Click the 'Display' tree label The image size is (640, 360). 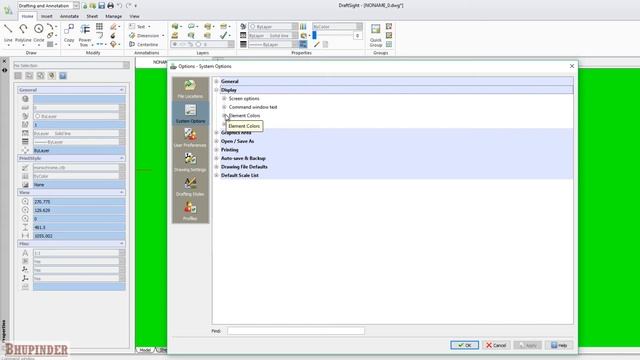click(229, 90)
